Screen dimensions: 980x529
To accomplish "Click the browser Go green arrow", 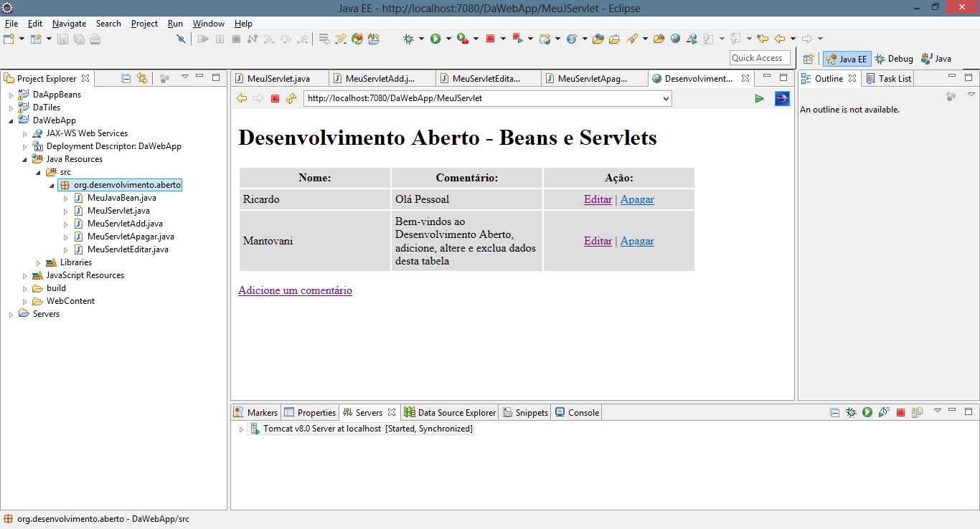I will pos(759,98).
